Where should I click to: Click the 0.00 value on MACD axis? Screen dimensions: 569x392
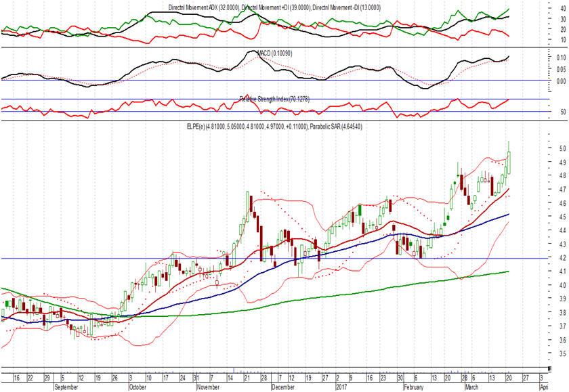point(561,81)
